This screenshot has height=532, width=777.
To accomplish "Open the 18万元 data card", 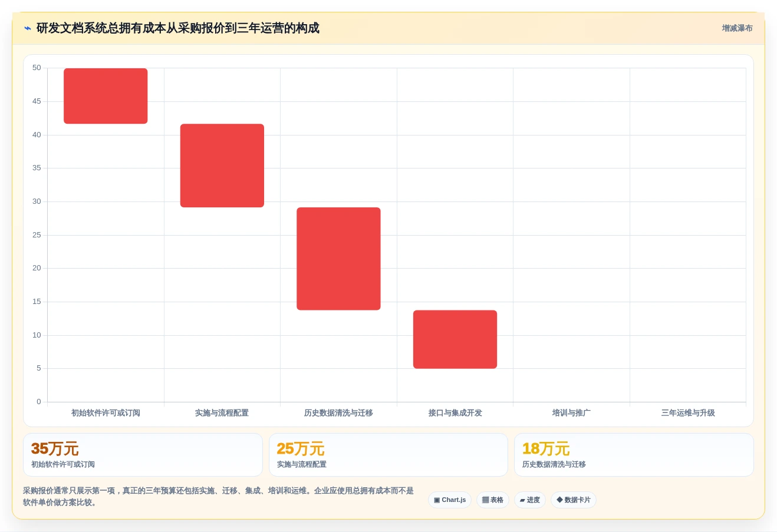I will coord(634,455).
